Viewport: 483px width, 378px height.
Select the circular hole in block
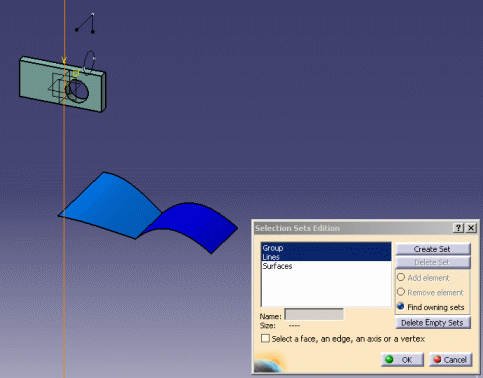tap(77, 91)
